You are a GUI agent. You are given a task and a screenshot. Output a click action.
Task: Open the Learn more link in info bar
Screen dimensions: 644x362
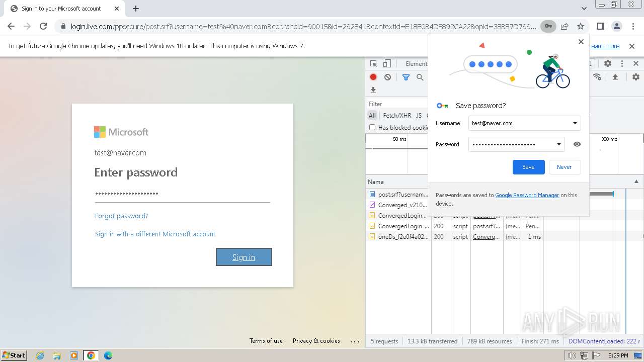pyautogui.click(x=604, y=46)
